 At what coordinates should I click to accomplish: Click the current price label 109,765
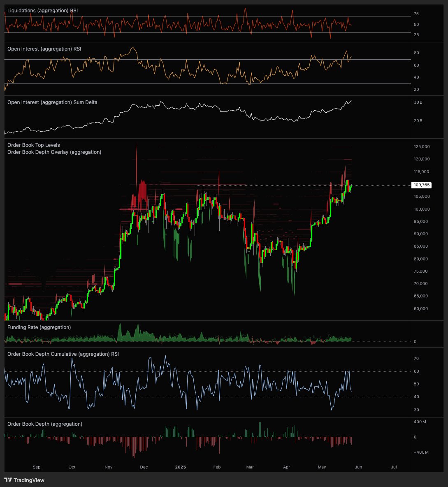(422, 185)
